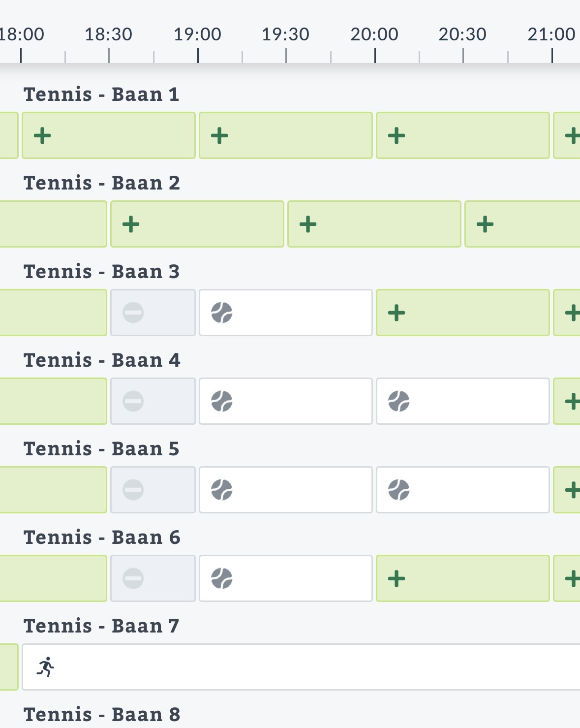580x728 pixels.
Task: Click the Tennis - Baan 5 heading
Action: pyautogui.click(x=101, y=449)
